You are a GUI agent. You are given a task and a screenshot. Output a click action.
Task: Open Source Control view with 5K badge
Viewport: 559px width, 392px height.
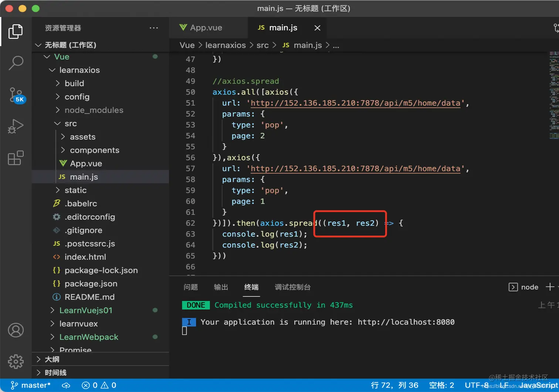click(x=16, y=95)
